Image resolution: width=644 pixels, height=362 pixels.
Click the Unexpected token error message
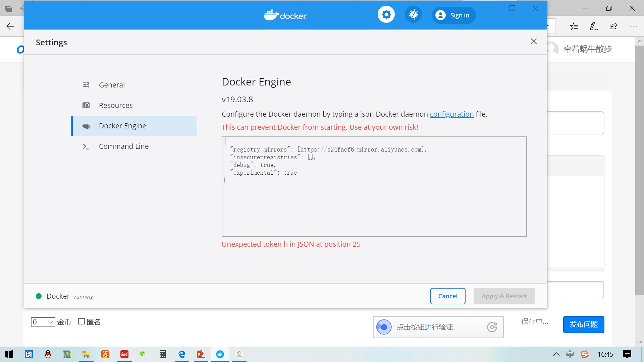pos(291,244)
